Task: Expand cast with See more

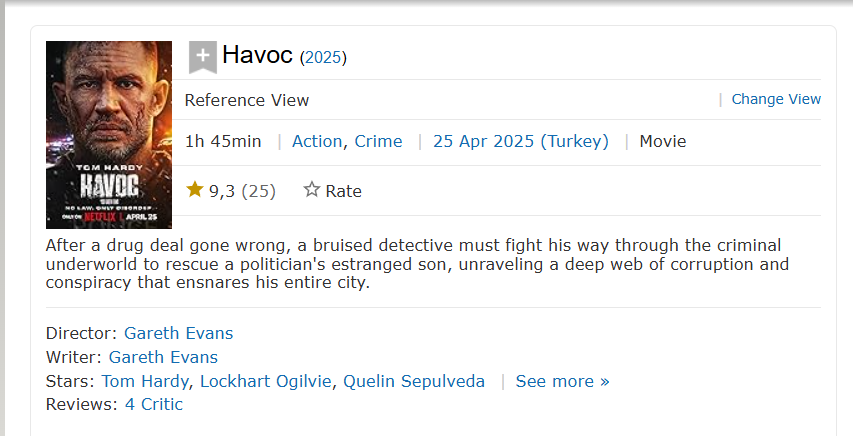Action: 562,381
